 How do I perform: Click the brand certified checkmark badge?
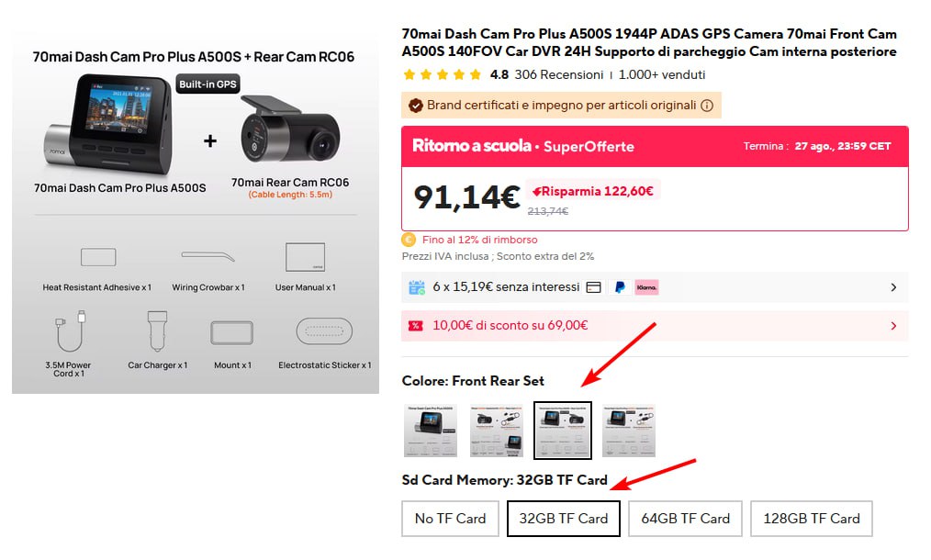point(415,106)
